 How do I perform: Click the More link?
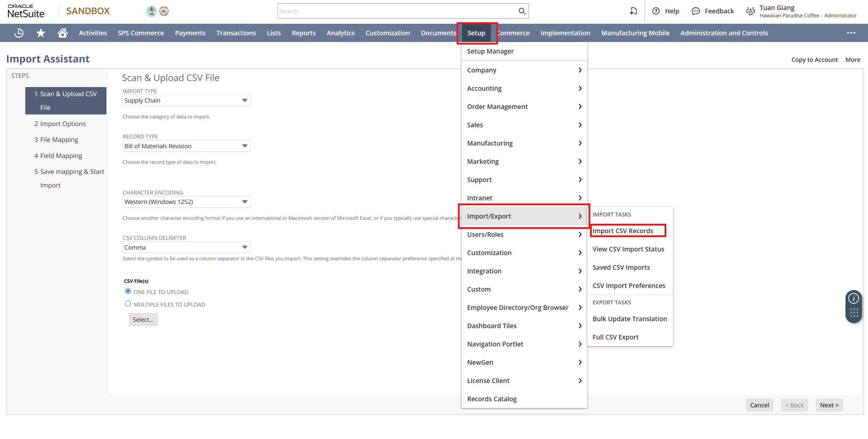[852, 60]
